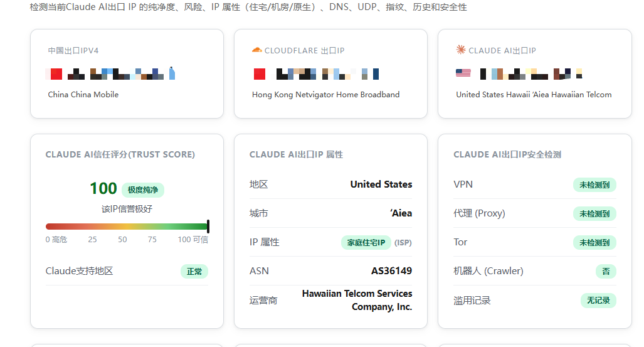
Task: Click the Claude支持地区 row label
Action: pos(79,271)
